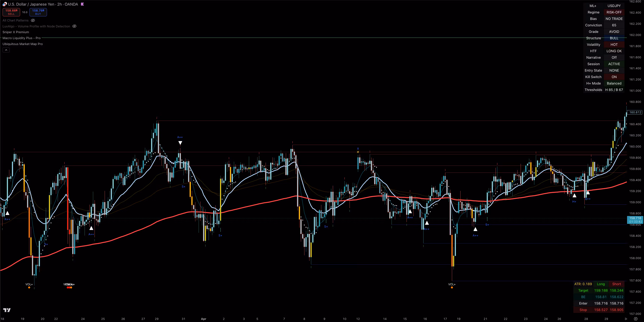Open the U.S. Dollar / Japanese Yen symbol title

43,4
